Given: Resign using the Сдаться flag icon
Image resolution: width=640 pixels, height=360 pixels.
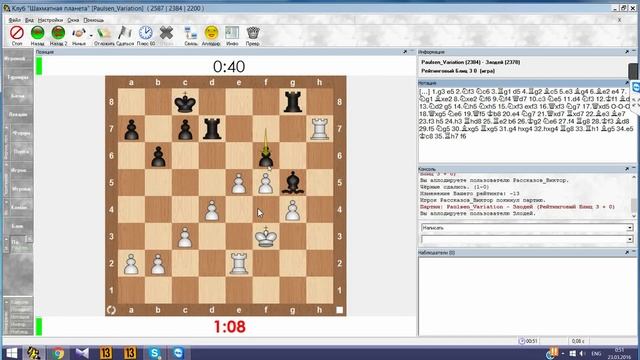Looking at the screenshot, I should click(124, 33).
